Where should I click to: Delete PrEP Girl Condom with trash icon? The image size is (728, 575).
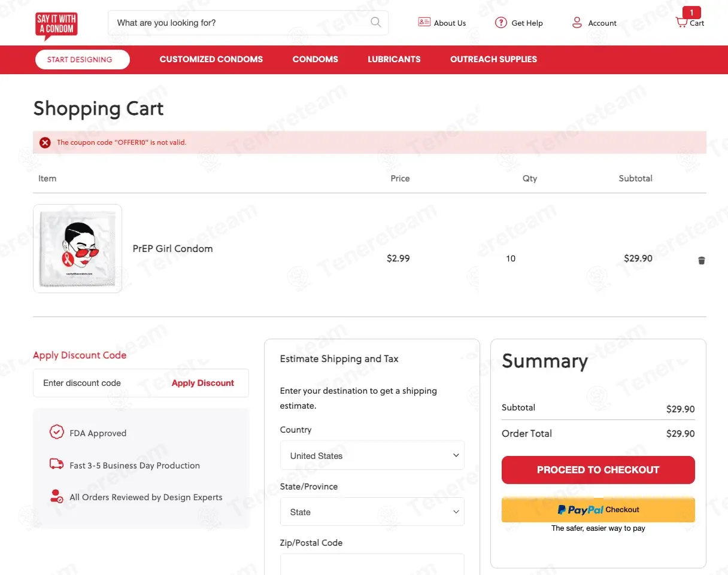pyautogui.click(x=702, y=260)
